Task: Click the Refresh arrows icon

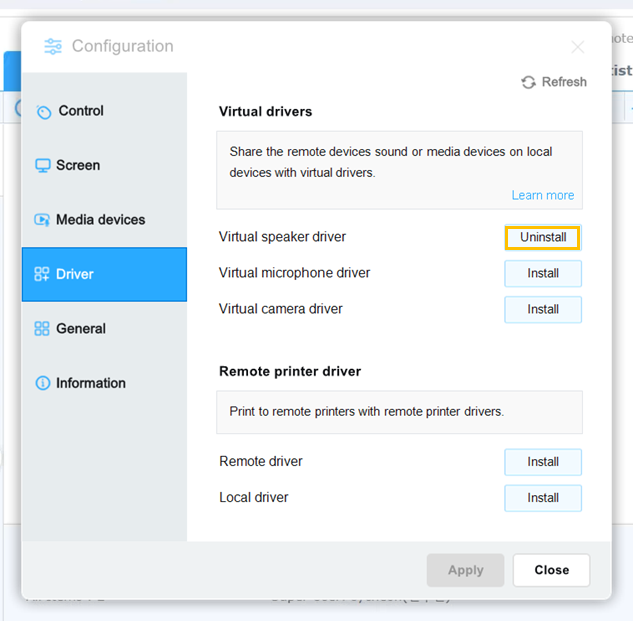Action: click(x=528, y=82)
